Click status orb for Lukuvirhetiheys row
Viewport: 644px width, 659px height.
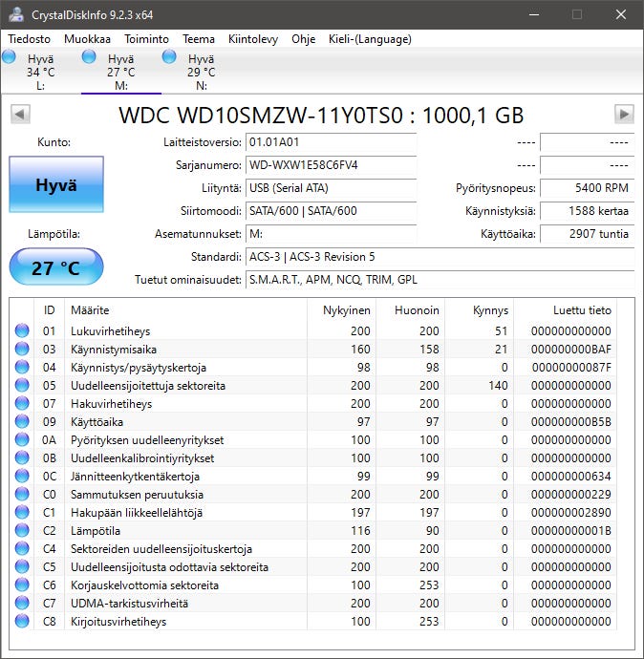[x=22, y=331]
